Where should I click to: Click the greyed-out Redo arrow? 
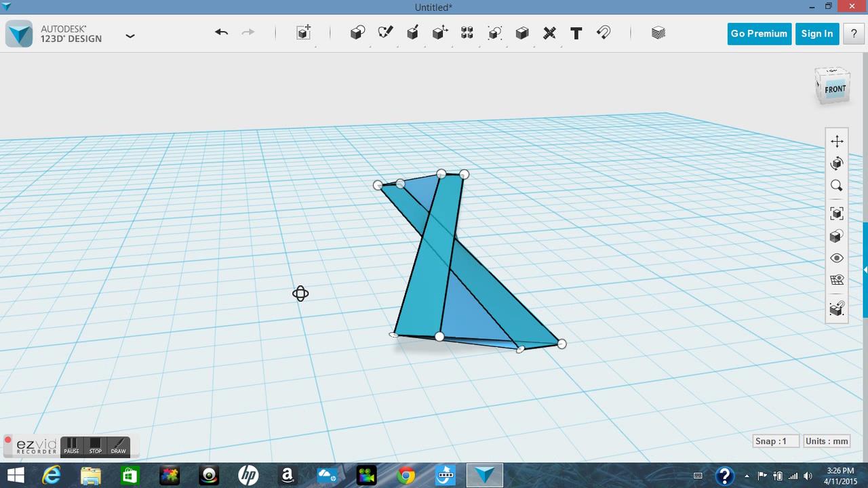[x=248, y=32]
